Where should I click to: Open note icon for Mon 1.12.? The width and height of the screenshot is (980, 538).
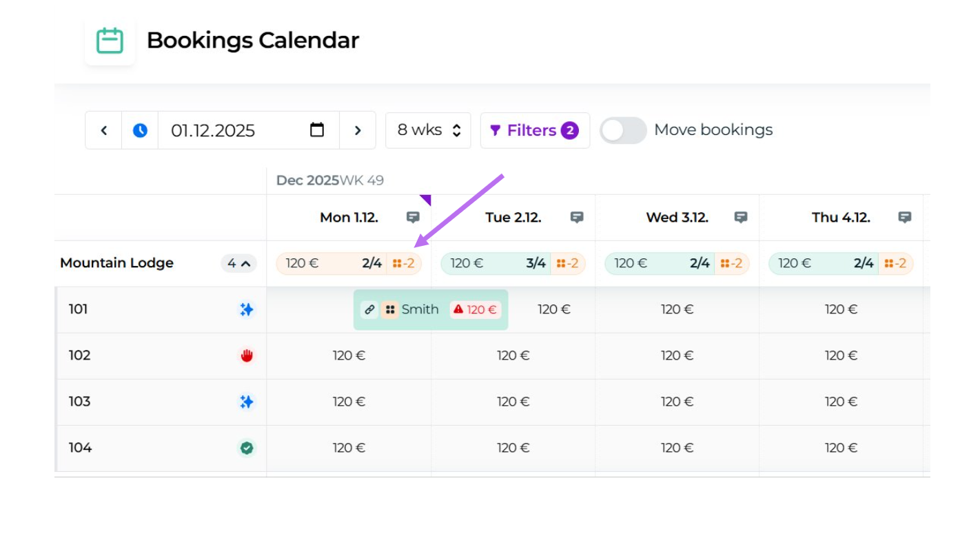pyautogui.click(x=413, y=218)
